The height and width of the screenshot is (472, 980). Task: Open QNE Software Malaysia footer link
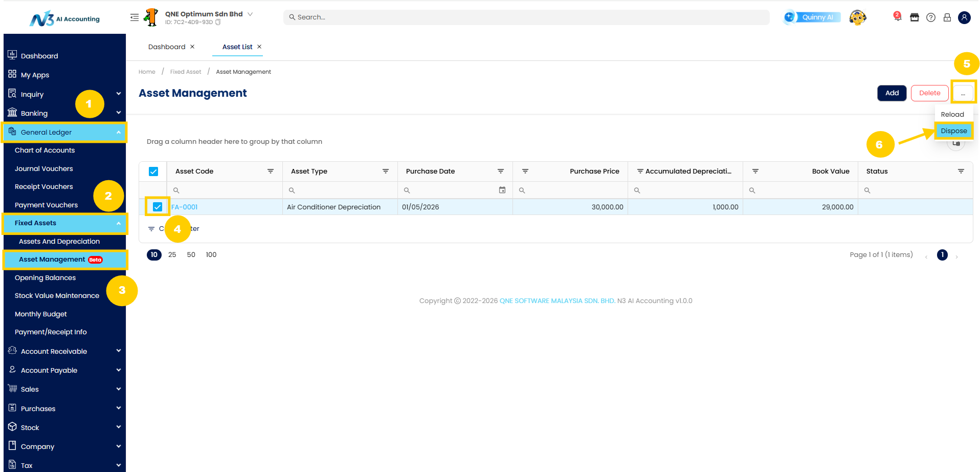558,301
